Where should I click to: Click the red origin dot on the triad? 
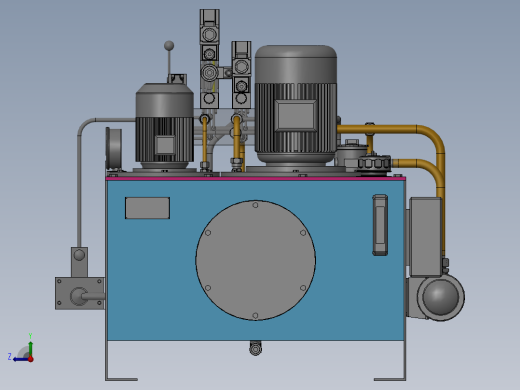pyautogui.click(x=31, y=359)
